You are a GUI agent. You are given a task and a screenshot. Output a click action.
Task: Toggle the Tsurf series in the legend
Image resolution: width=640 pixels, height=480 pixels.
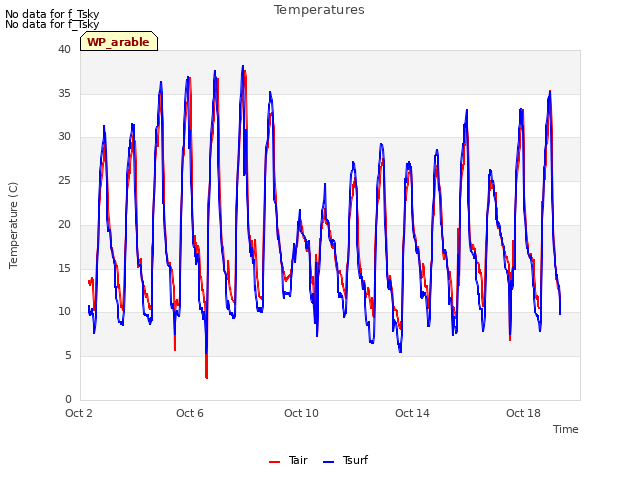[345, 460]
